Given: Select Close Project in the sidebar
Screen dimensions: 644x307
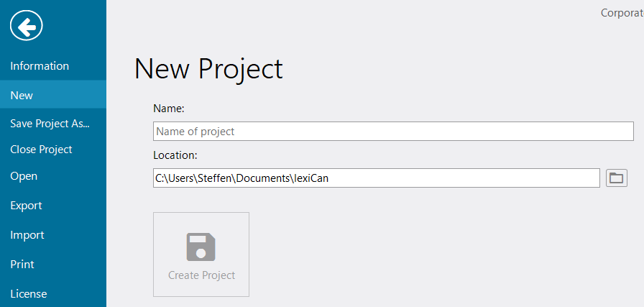Looking at the screenshot, I should point(41,150).
